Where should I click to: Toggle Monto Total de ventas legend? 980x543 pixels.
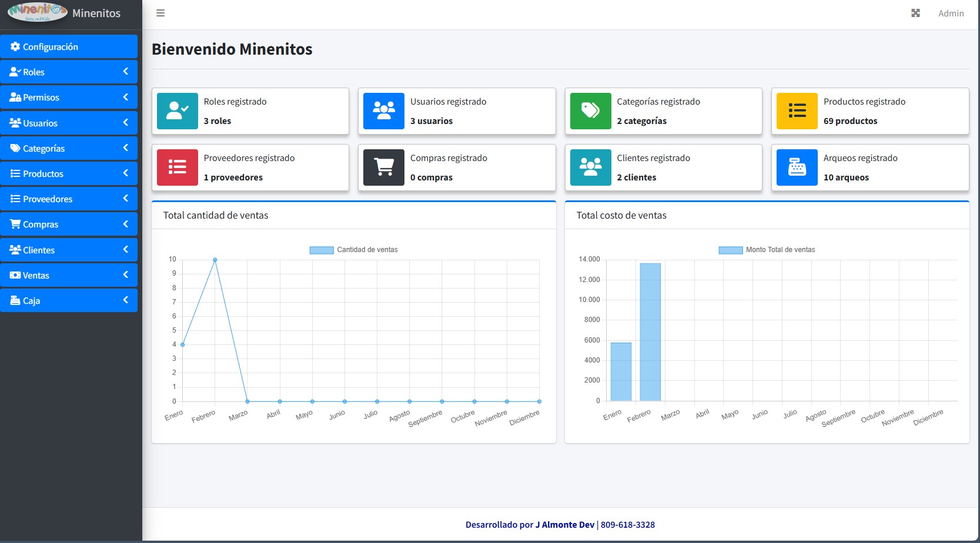tap(767, 250)
